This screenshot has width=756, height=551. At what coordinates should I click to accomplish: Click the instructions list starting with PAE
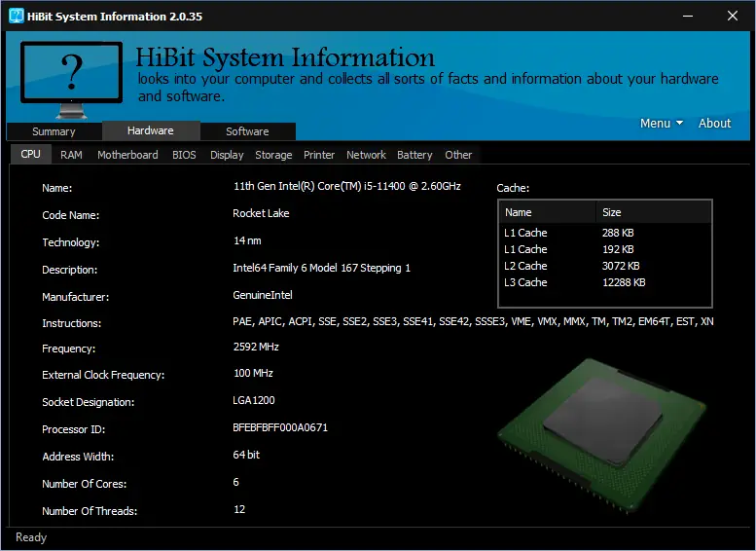click(473, 321)
